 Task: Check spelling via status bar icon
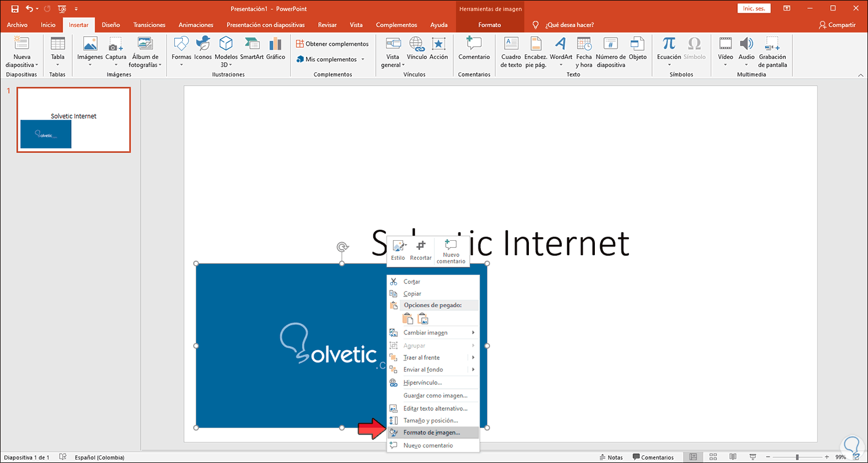point(63,457)
